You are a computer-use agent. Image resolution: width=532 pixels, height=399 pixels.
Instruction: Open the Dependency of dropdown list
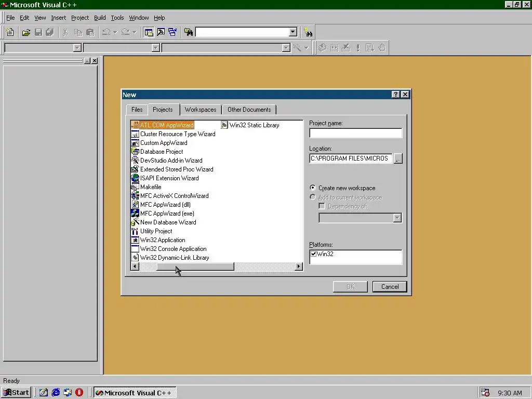[x=397, y=218]
